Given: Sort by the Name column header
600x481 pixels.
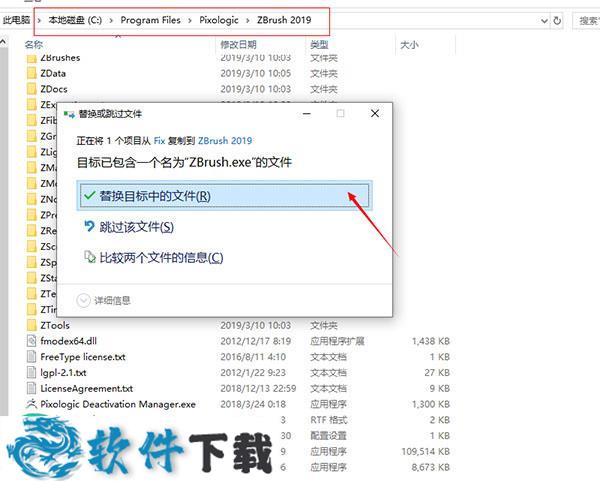Looking at the screenshot, I should coord(34,44).
